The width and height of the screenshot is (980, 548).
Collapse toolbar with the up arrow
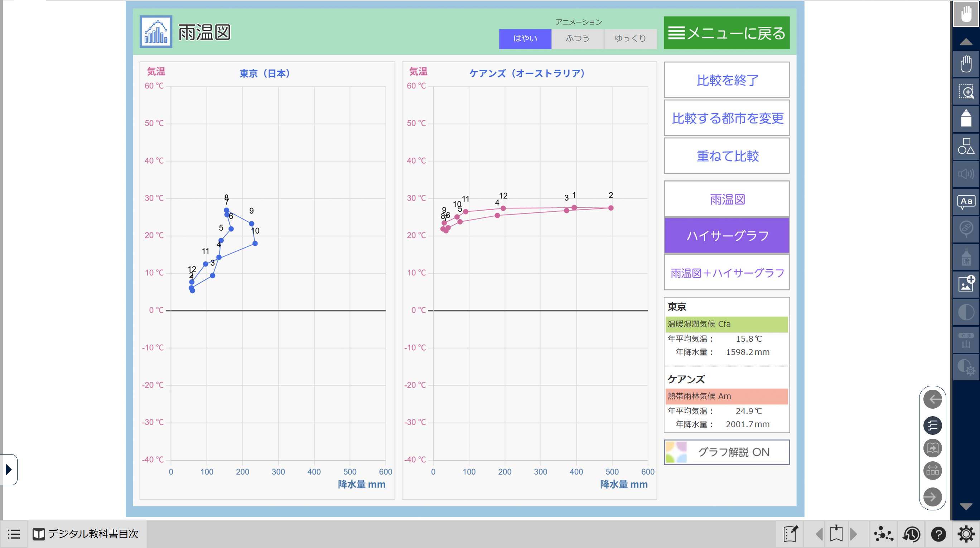(x=966, y=42)
